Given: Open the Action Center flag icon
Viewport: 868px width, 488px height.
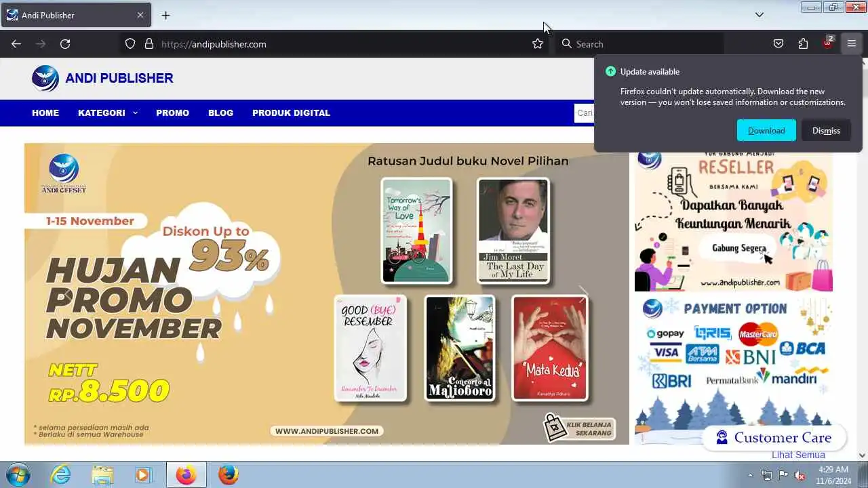Looking at the screenshot, I should 783,475.
